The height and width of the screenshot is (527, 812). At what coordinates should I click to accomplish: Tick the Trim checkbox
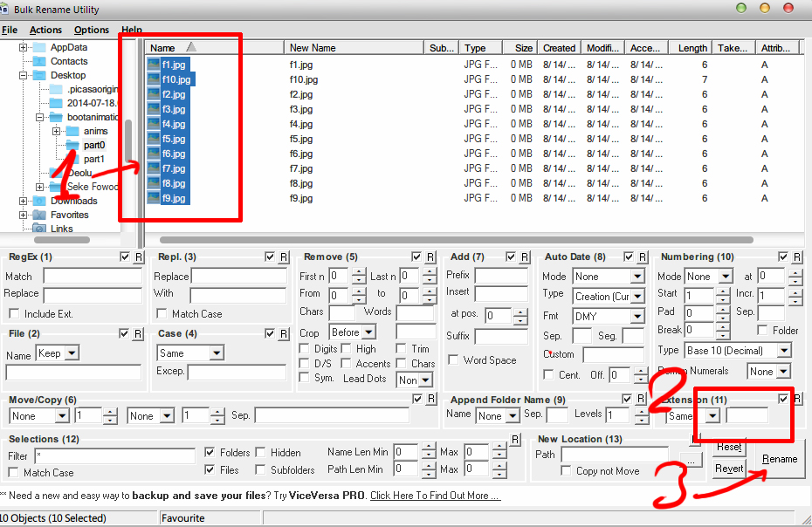point(402,348)
